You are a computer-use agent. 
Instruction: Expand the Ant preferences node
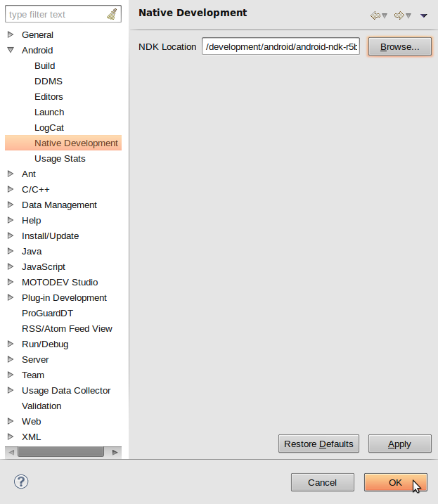11,174
